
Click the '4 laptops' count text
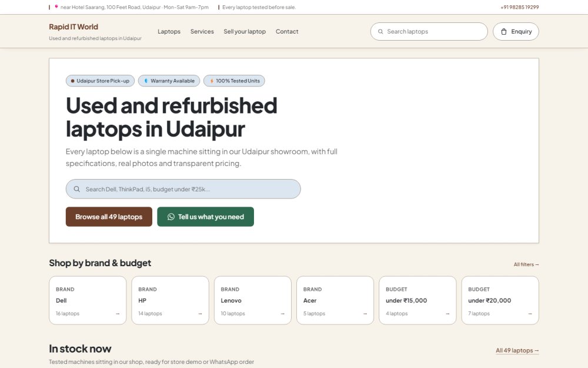pos(396,314)
